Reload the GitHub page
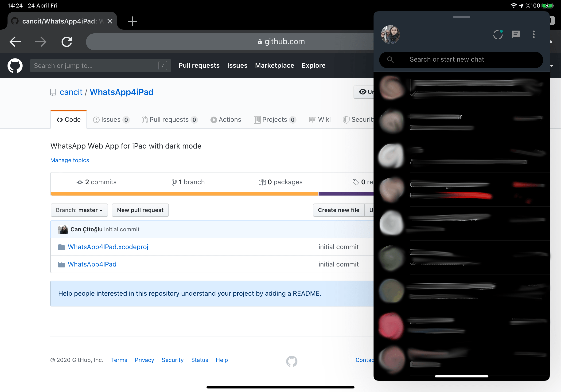 pyautogui.click(x=66, y=42)
